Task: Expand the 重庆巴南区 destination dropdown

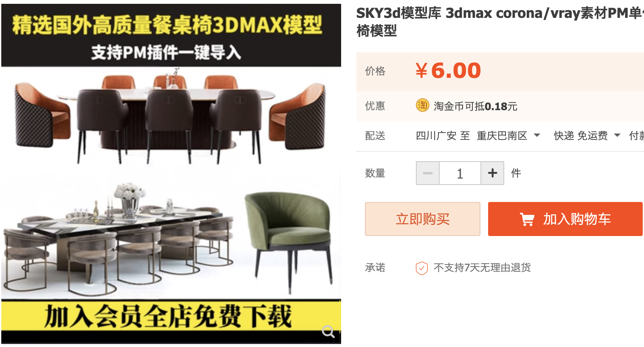Action: pyautogui.click(x=508, y=136)
